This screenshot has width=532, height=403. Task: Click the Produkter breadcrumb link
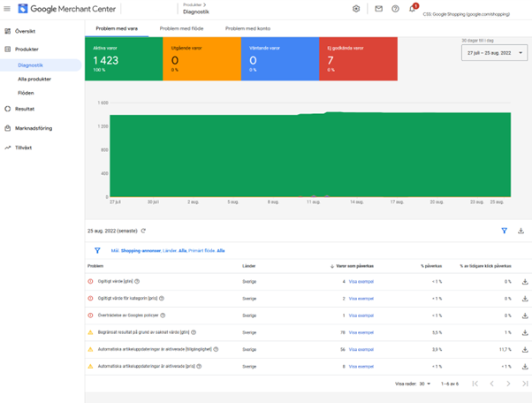coord(193,4)
